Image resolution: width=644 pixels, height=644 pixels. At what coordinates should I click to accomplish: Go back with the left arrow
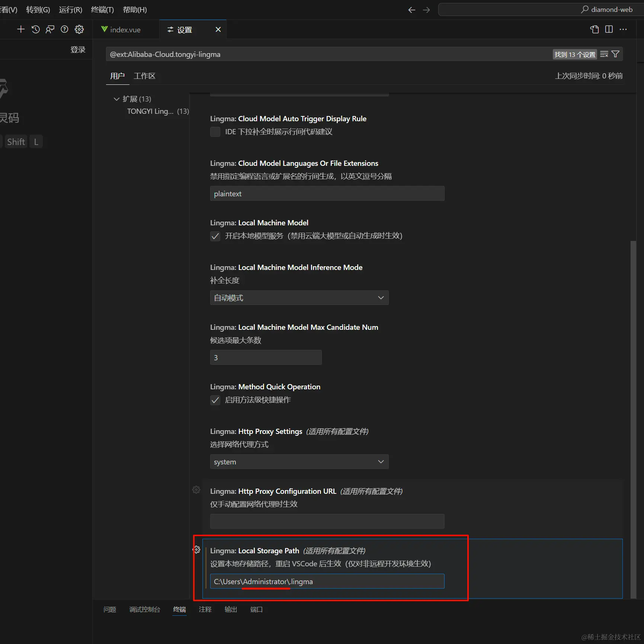pyautogui.click(x=411, y=10)
